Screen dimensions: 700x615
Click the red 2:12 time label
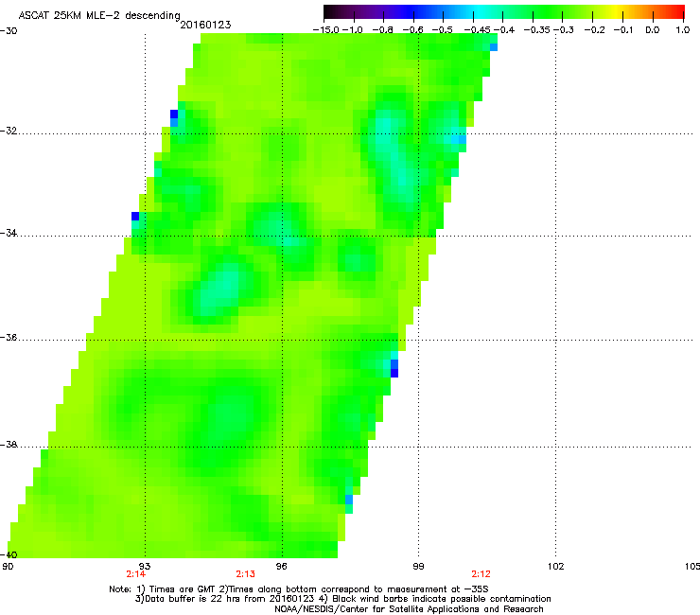pyautogui.click(x=481, y=574)
